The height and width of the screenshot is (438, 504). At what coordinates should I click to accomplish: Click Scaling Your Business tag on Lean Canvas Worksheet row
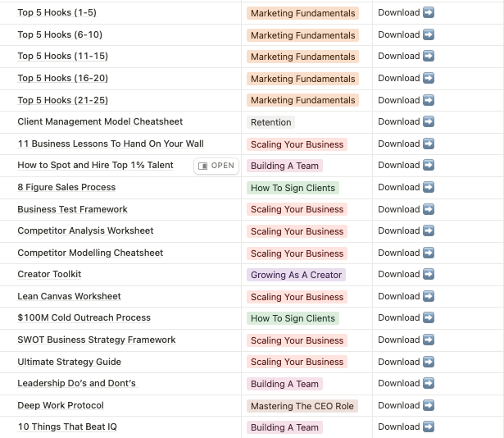297,297
